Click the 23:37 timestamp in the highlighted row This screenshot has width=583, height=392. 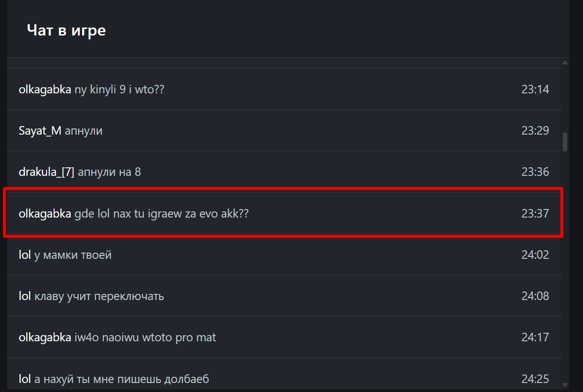535,213
